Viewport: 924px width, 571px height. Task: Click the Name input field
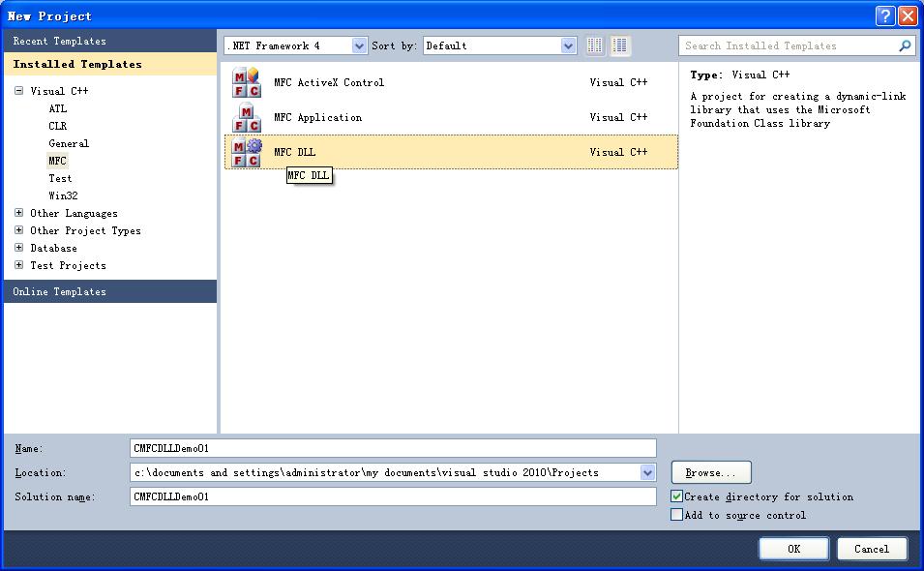[393, 448]
